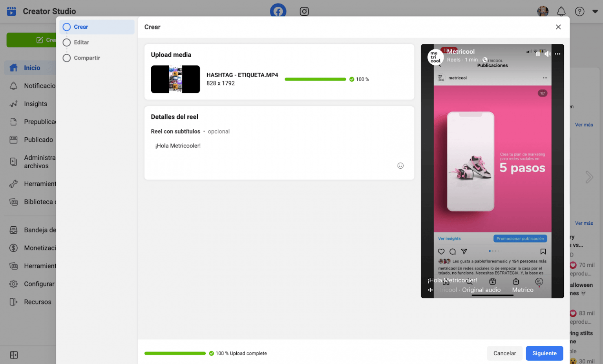603x364 pixels.
Task: Click the Bandeja de entrada icon in sidebar
Action: pyautogui.click(x=14, y=230)
